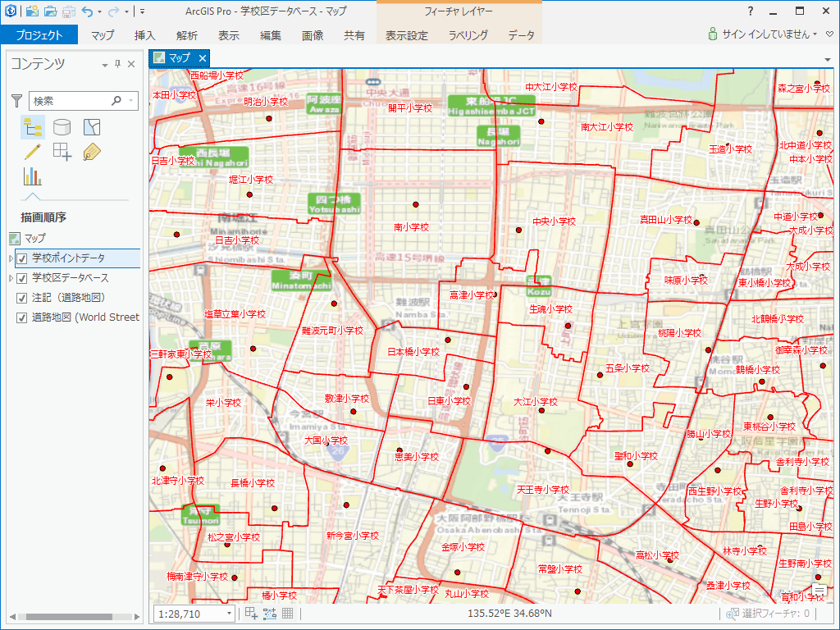Toggle visibility of 学校ポイントデータ layer

[x=22, y=258]
